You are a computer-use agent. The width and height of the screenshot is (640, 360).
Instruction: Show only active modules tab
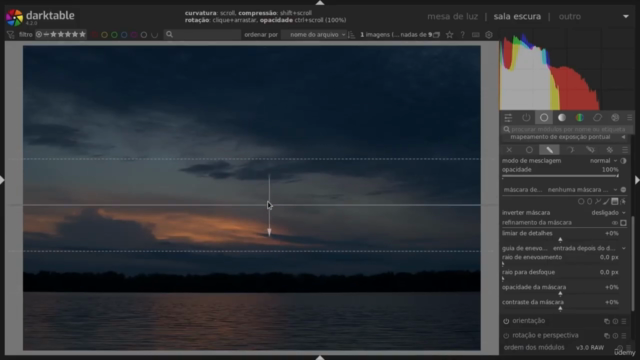pos(526,118)
